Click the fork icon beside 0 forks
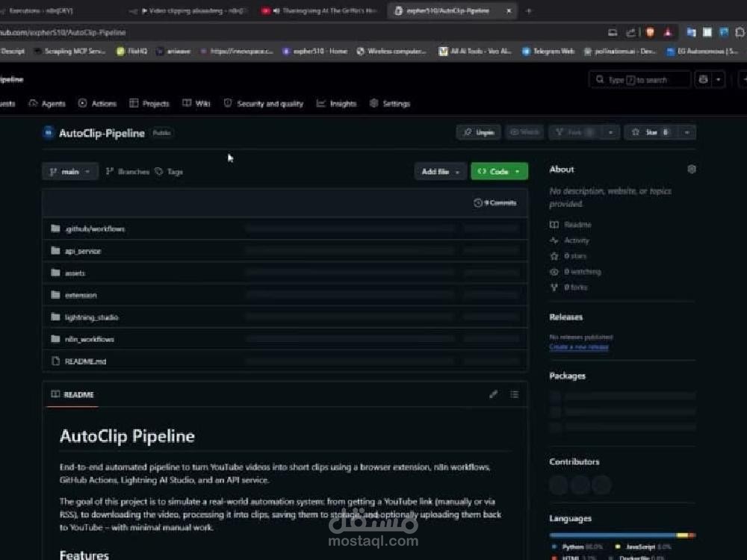The image size is (747, 560). point(554,287)
